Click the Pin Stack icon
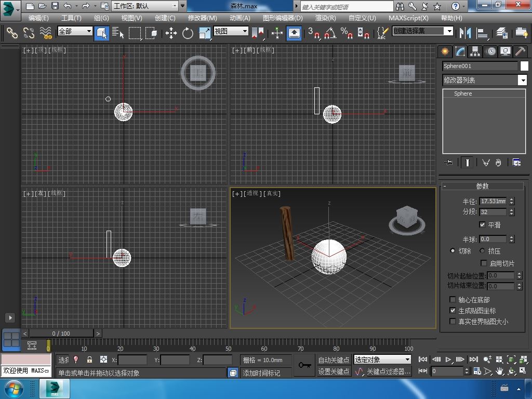The image size is (532, 399). [448, 163]
